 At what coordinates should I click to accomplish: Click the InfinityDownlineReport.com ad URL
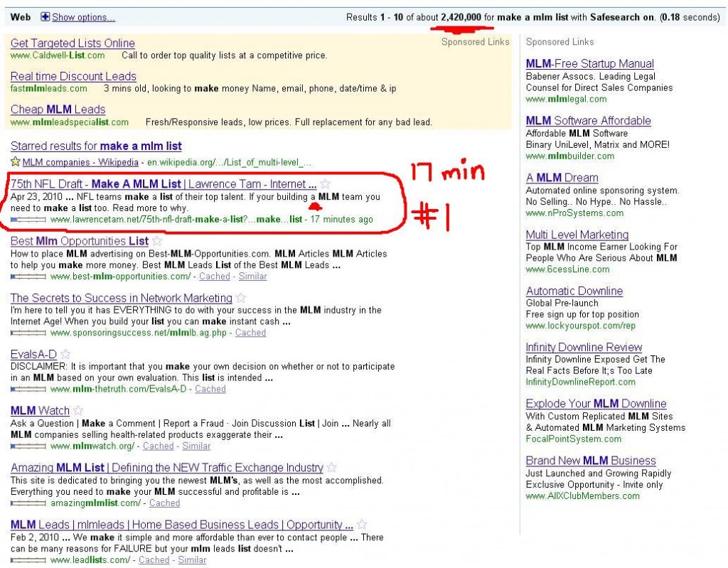(x=580, y=382)
